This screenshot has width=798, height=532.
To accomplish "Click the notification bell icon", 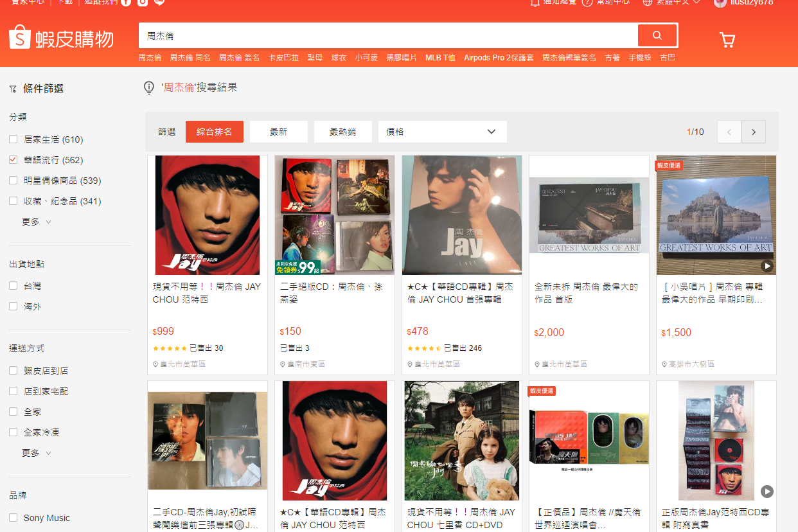I will (x=535, y=3).
